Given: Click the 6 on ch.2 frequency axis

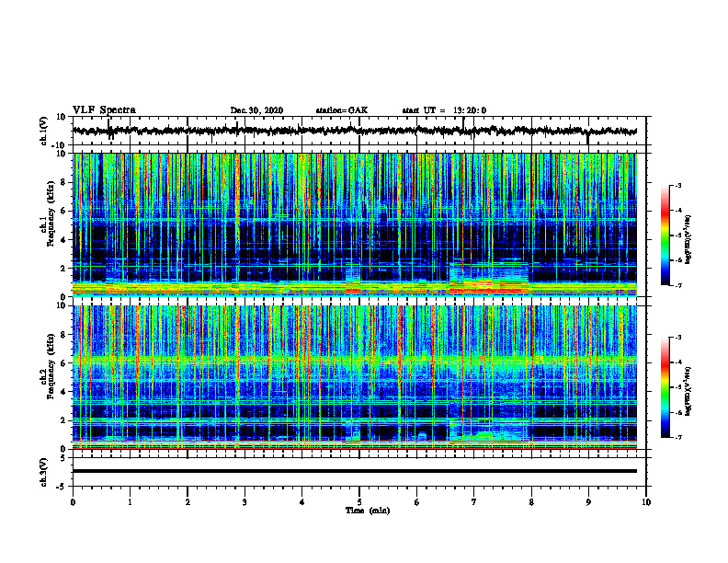Looking at the screenshot, I should click(x=63, y=362).
